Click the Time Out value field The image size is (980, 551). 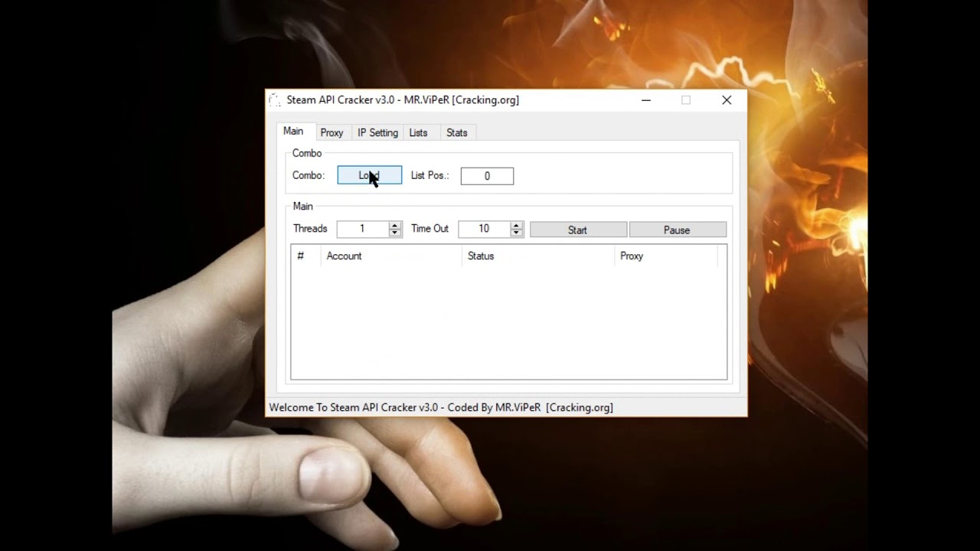[x=484, y=229]
